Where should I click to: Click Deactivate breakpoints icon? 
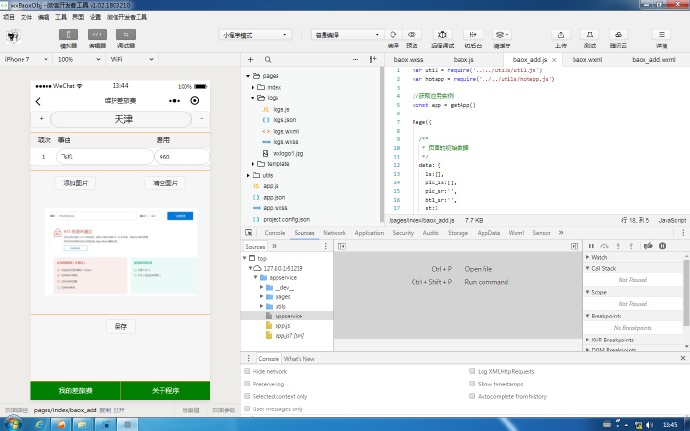[648, 246]
